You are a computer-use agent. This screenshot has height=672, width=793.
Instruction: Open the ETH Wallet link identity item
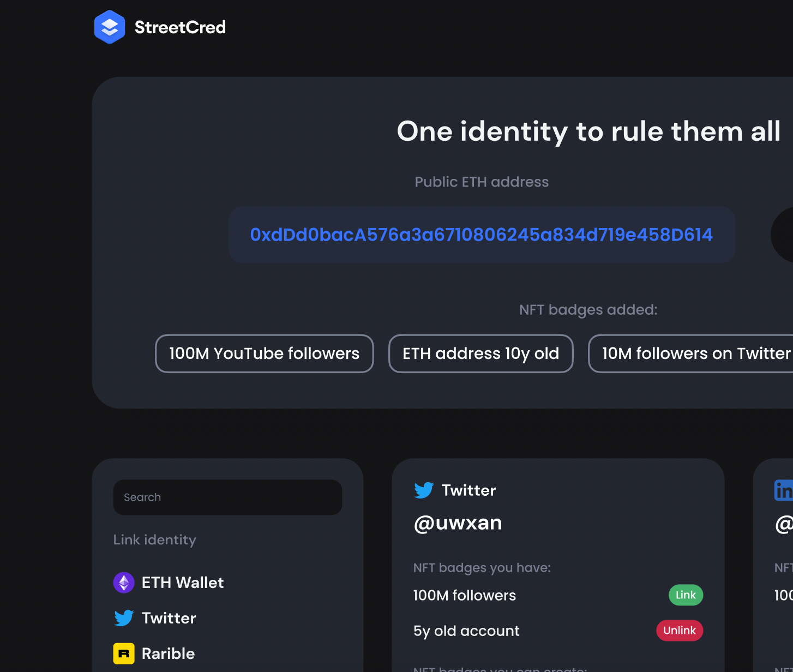click(169, 583)
